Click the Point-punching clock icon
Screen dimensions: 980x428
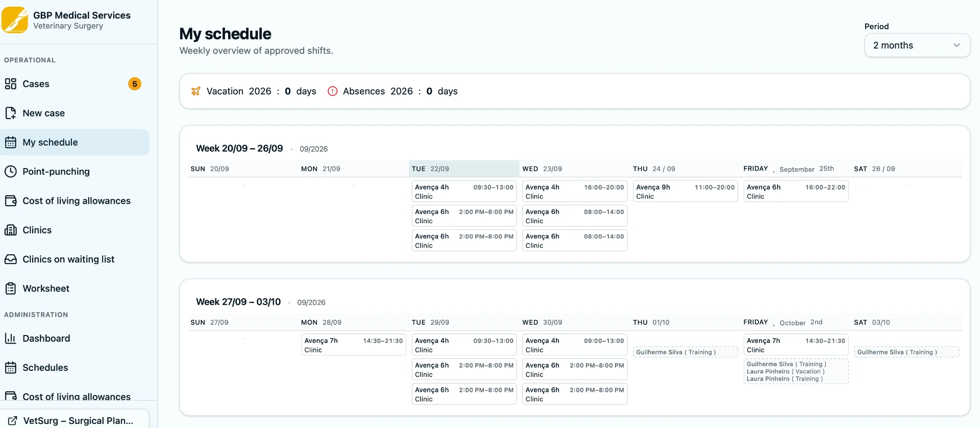(11, 172)
